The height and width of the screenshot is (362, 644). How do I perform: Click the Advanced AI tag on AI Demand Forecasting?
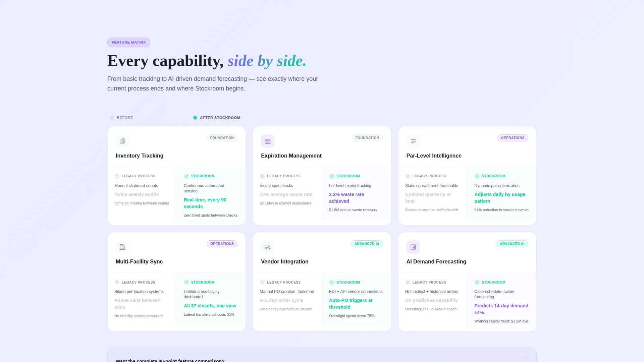pos(512,244)
